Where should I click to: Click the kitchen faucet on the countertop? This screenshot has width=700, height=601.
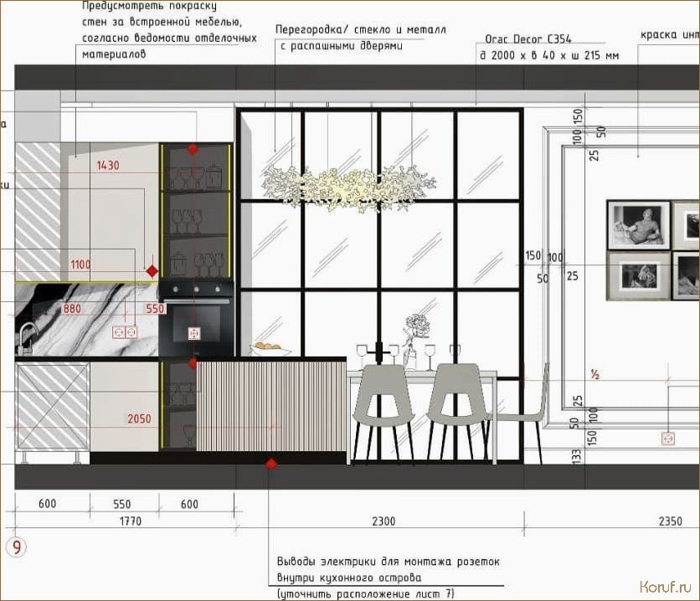(25, 337)
